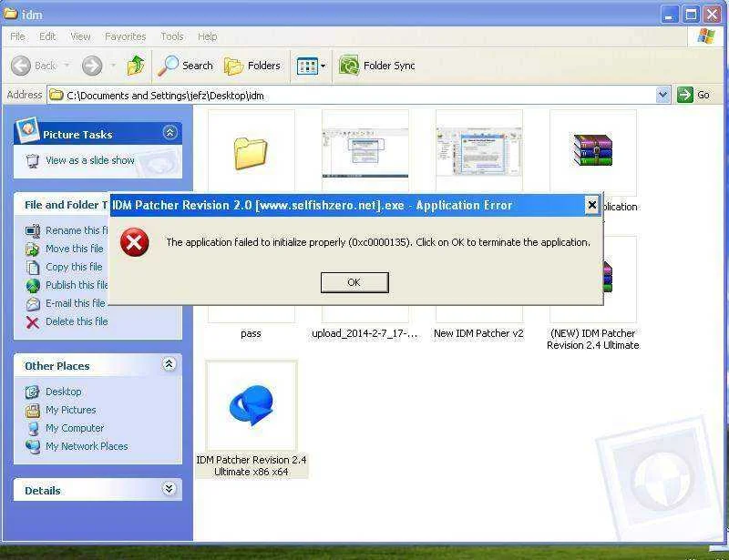Go up one folder level
The width and height of the screenshot is (729, 560).
pyautogui.click(x=136, y=66)
